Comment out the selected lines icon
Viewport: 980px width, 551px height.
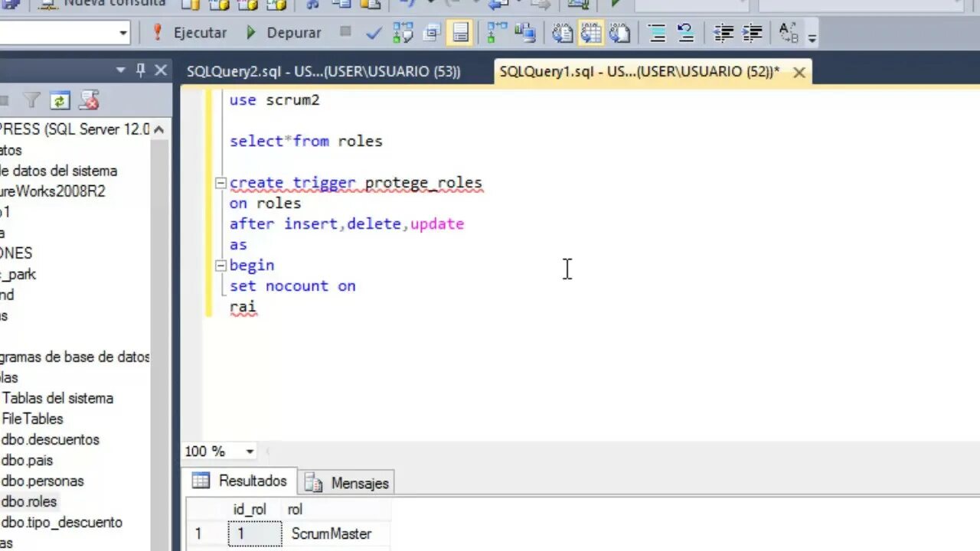[x=657, y=33]
